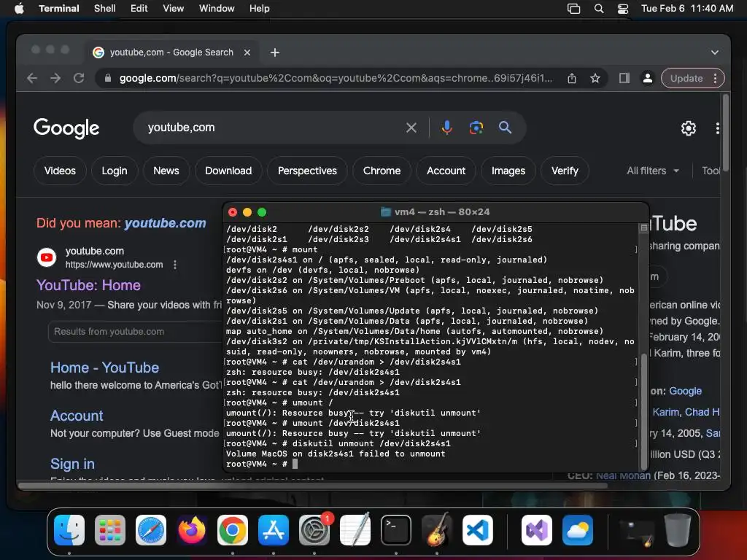Open the Home - YouTube sitelink
Viewport: 747px width, 560px height.
coord(104,367)
